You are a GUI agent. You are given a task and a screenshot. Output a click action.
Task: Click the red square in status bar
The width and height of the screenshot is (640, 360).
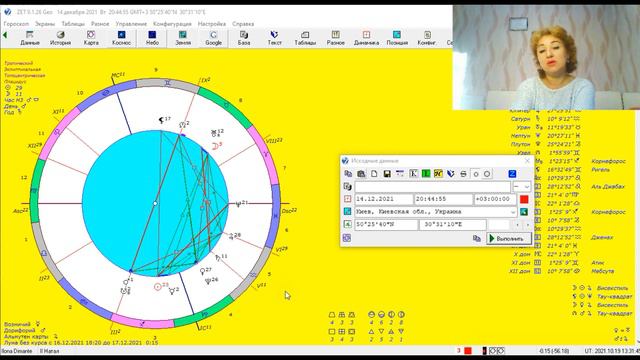(468, 351)
